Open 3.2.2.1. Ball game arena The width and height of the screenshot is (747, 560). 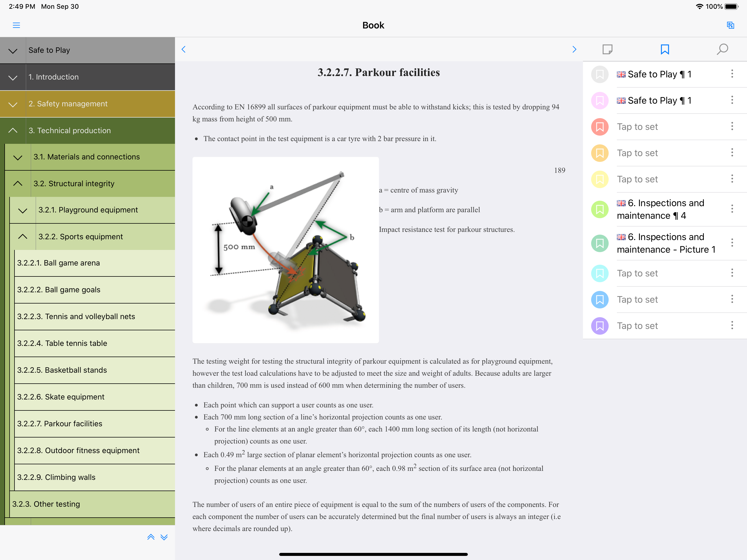pos(95,263)
